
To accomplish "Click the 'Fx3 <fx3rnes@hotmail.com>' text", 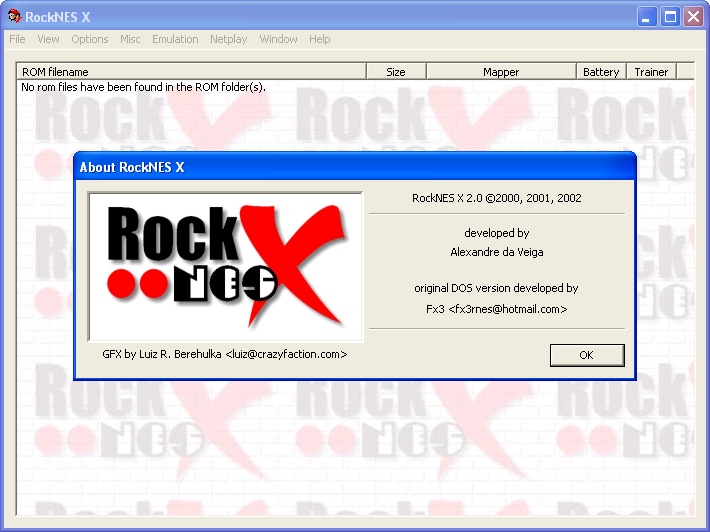I will coord(497,309).
